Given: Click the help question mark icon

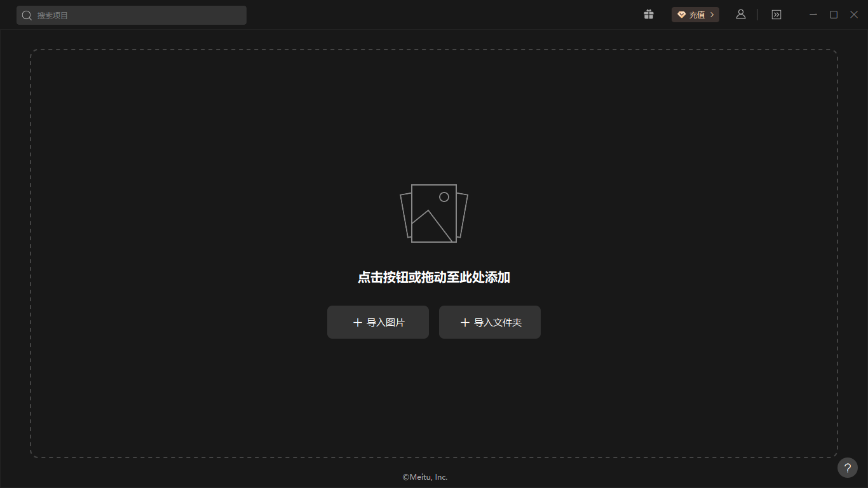Looking at the screenshot, I should point(847,468).
